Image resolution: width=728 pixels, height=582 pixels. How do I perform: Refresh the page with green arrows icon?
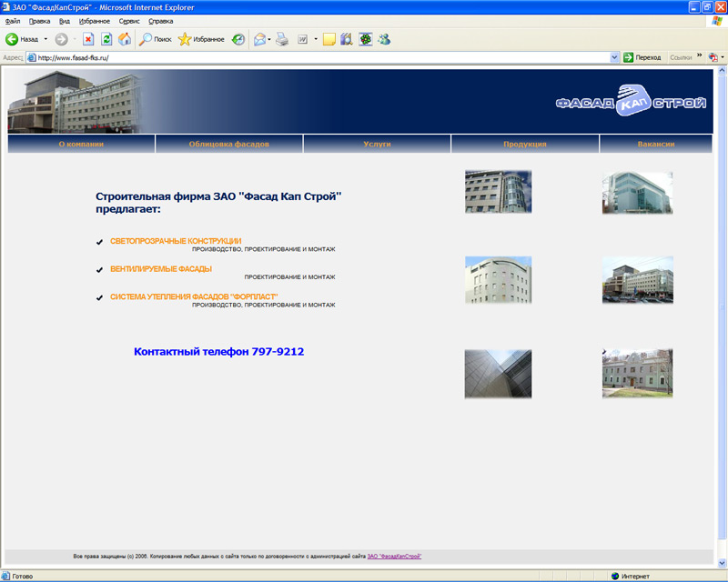106,39
